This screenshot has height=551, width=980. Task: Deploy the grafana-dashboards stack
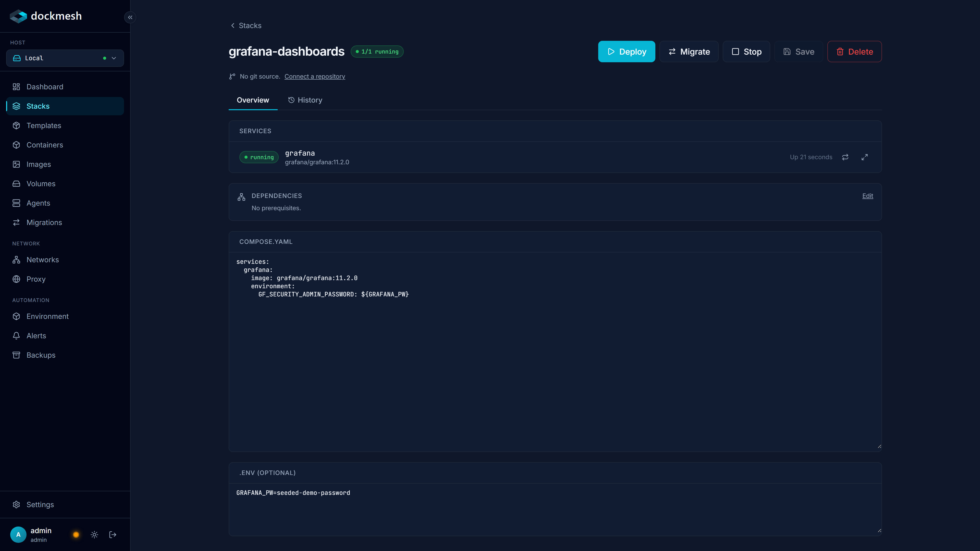(626, 51)
